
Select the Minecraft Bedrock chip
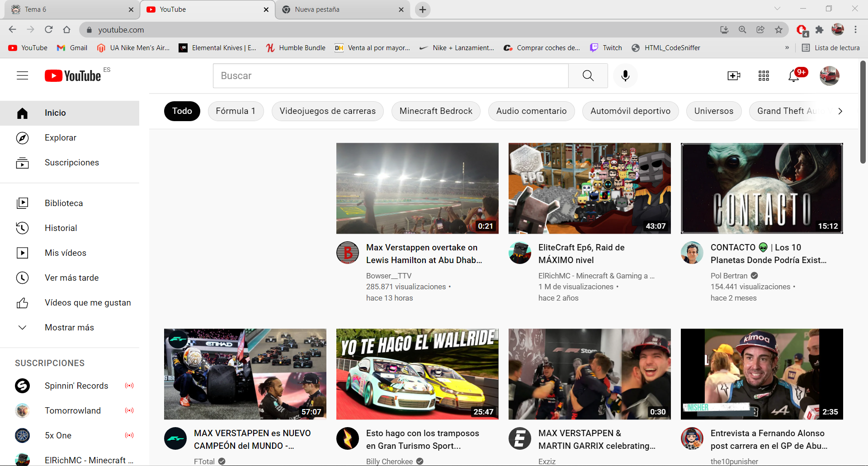coord(436,111)
